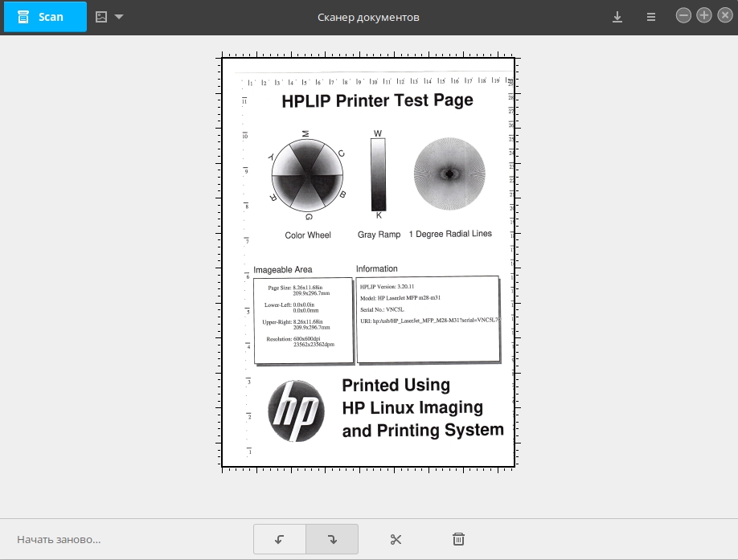Delete the page using the trash icon

click(x=458, y=539)
